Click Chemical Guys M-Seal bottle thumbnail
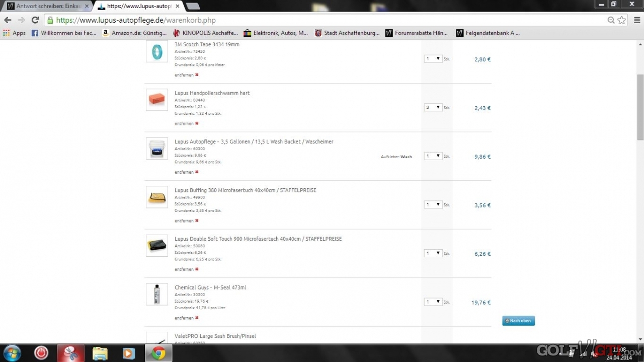 (157, 294)
